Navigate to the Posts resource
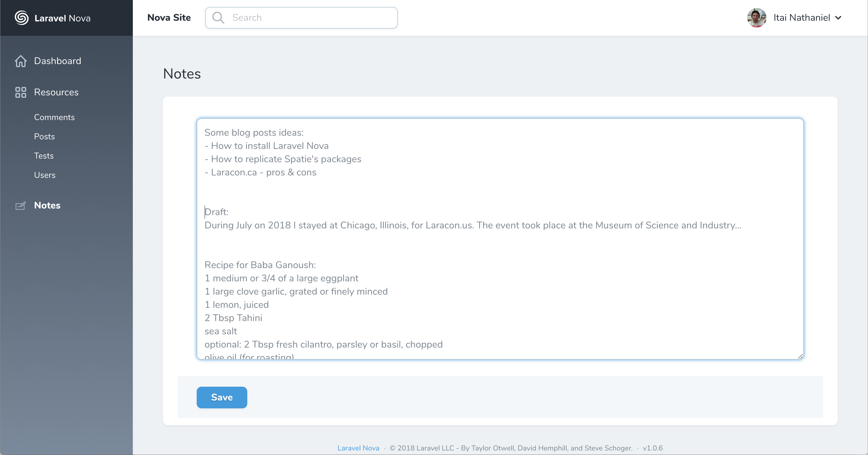868x455 pixels. tap(44, 136)
